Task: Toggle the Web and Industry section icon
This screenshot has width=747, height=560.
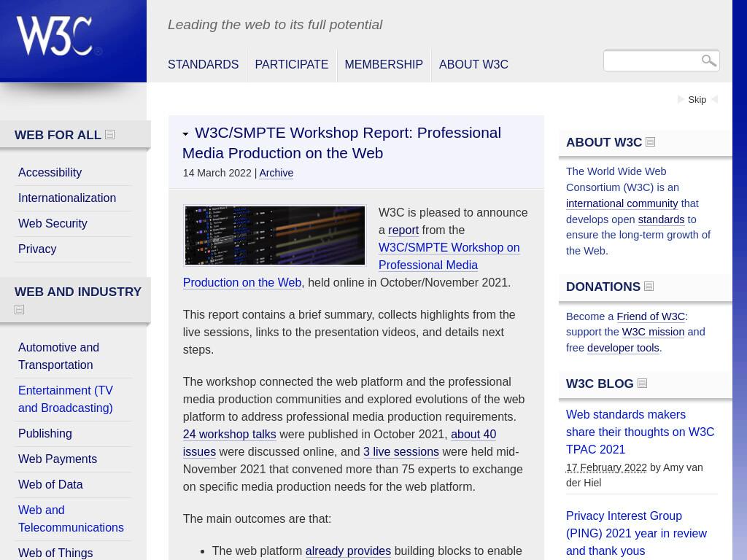Action: pyautogui.click(x=19, y=309)
